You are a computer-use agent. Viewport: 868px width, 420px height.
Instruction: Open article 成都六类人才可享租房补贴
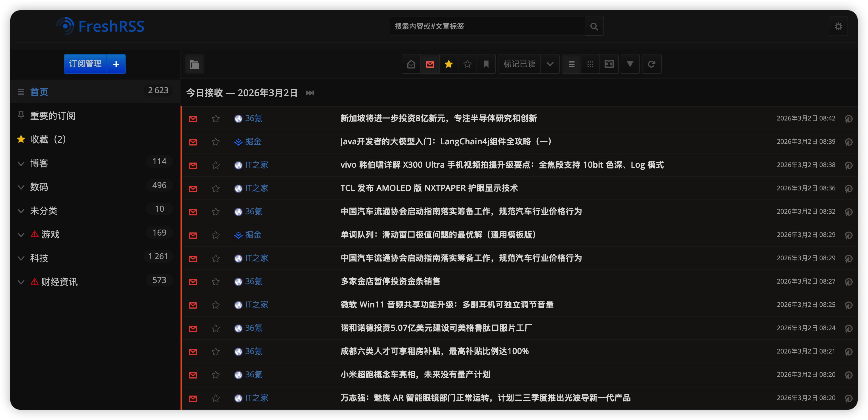click(434, 352)
